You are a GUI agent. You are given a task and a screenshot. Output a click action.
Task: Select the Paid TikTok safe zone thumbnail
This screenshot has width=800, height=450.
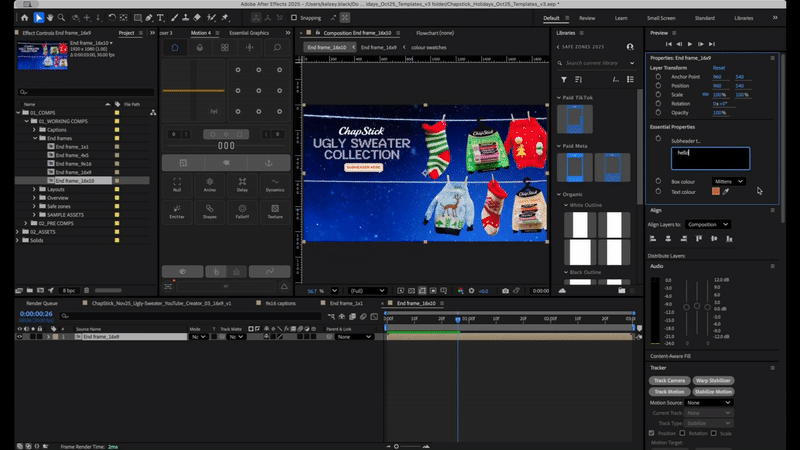(x=575, y=119)
